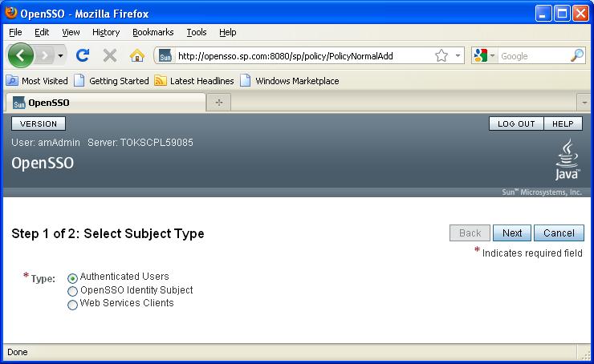Cancel the subject type wizard

[x=559, y=233]
